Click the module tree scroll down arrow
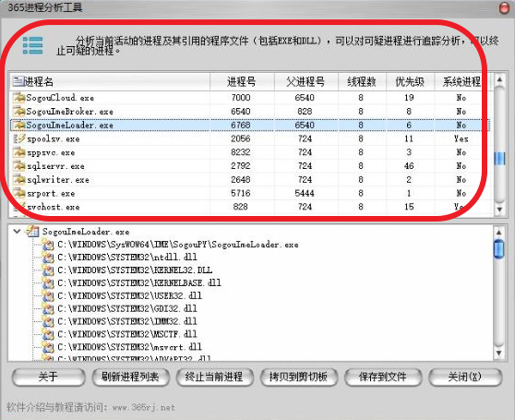Screen dimensions: 515x420 [x=499, y=353]
